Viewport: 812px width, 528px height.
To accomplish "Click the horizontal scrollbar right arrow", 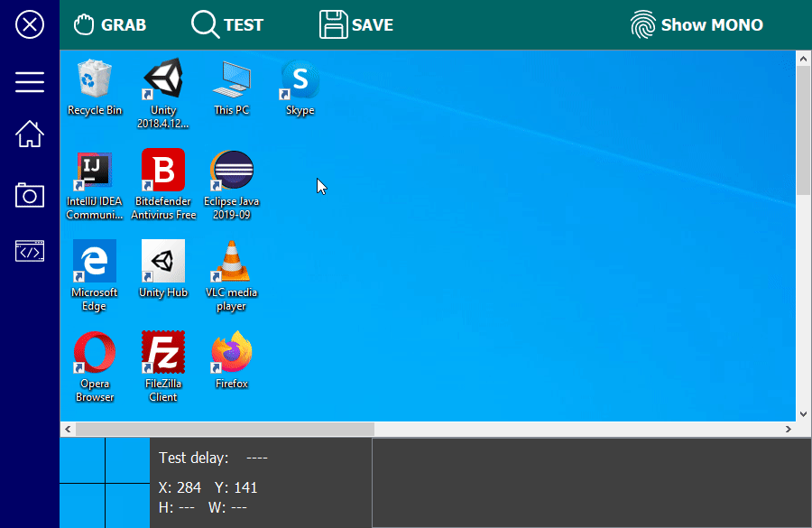I will [x=789, y=429].
